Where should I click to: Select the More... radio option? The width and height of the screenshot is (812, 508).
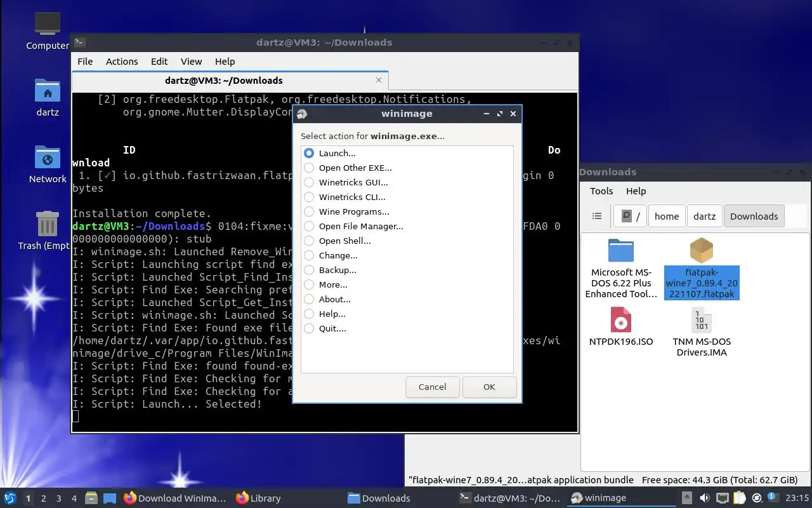pos(309,284)
